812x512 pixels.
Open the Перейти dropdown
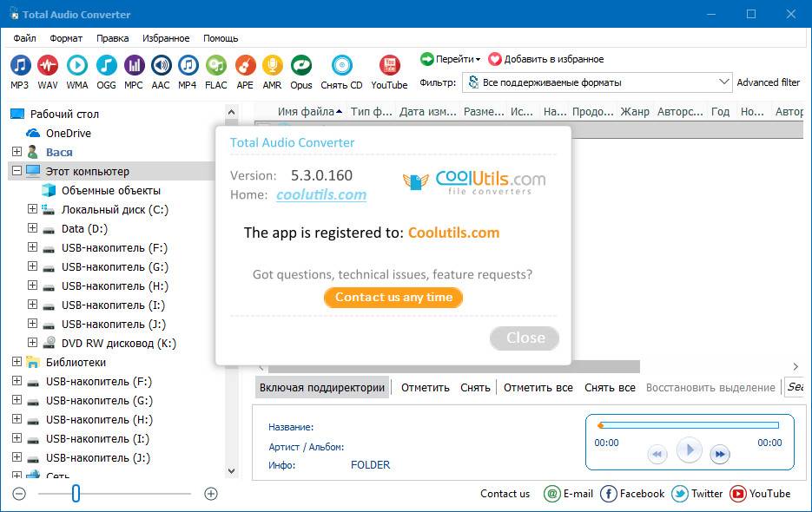pos(451,59)
